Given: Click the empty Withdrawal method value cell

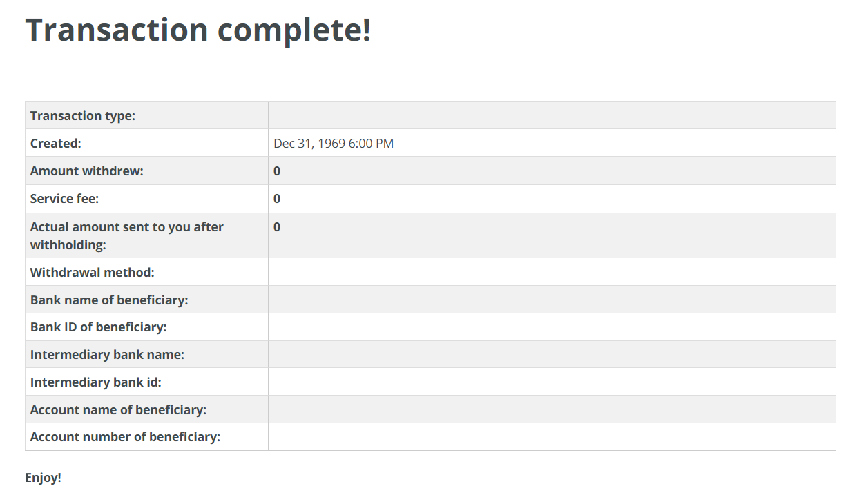Looking at the screenshot, I should point(551,273).
